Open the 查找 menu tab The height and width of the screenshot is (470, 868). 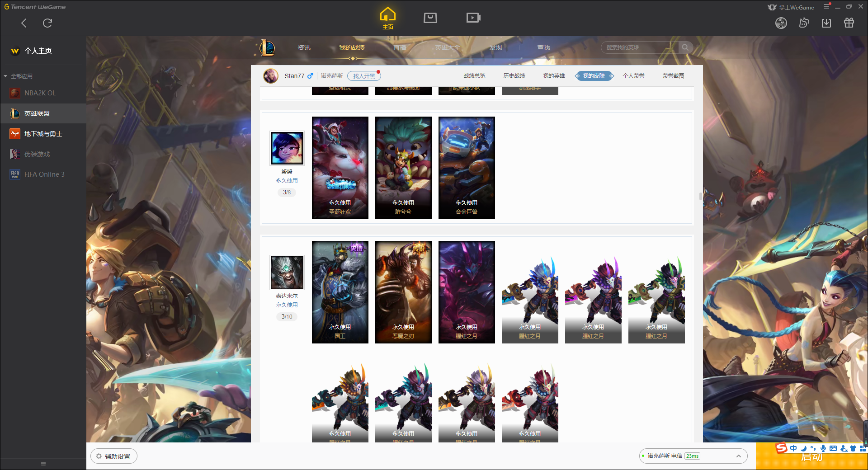coord(543,47)
